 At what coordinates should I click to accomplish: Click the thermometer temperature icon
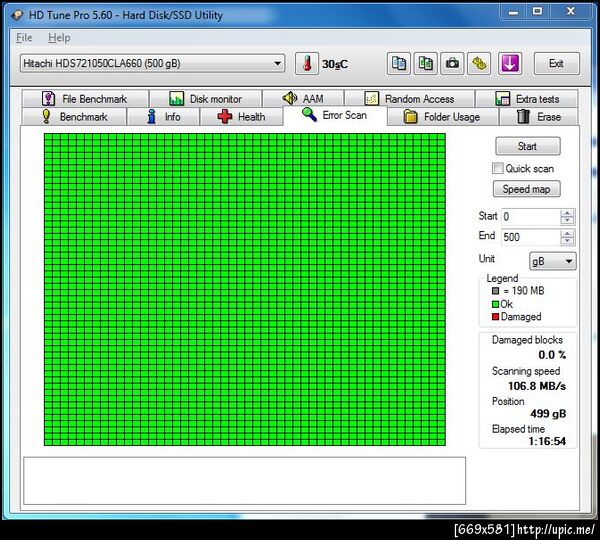[307, 64]
